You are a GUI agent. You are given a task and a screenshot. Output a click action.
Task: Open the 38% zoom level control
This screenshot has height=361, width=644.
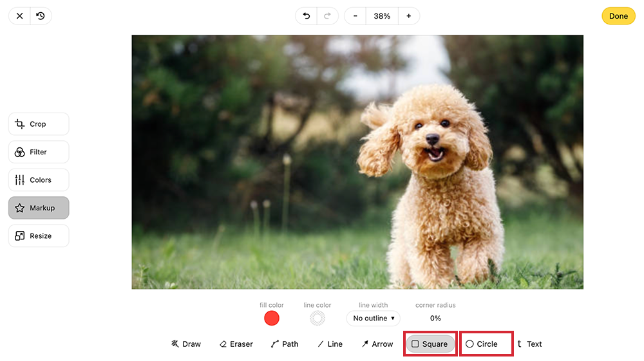tap(382, 16)
